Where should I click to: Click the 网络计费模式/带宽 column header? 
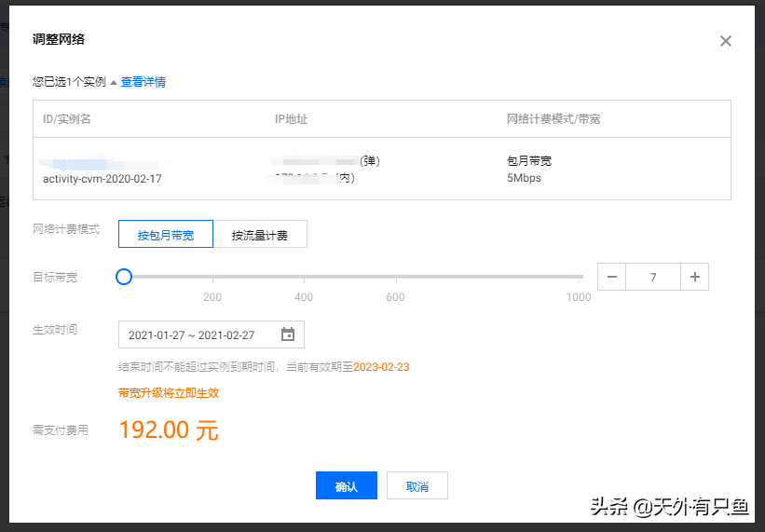553,119
